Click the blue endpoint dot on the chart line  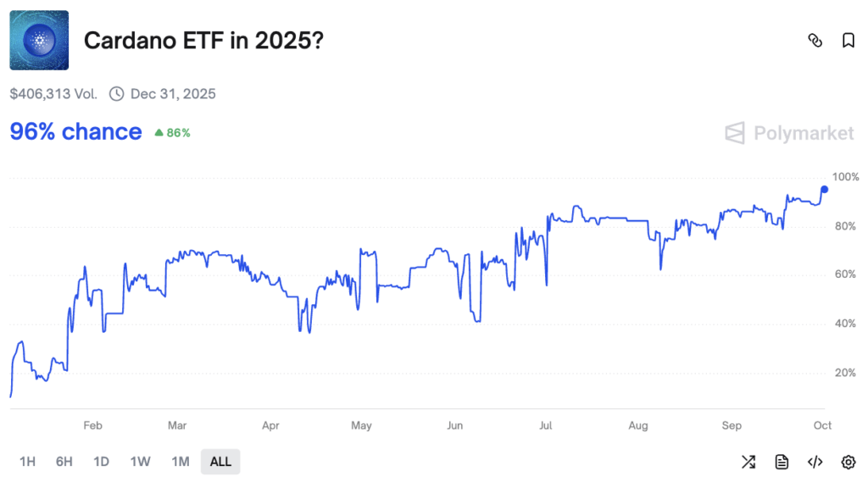click(x=825, y=189)
